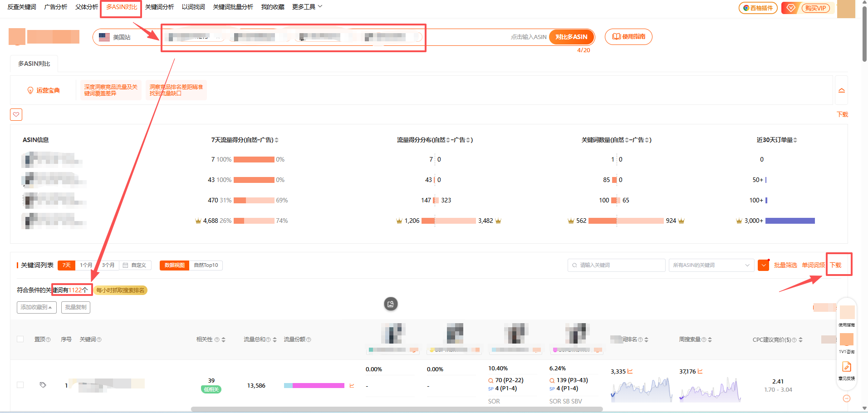Switch the view to 自然Top10
Image resolution: width=868 pixels, height=413 pixels.
[x=206, y=265]
